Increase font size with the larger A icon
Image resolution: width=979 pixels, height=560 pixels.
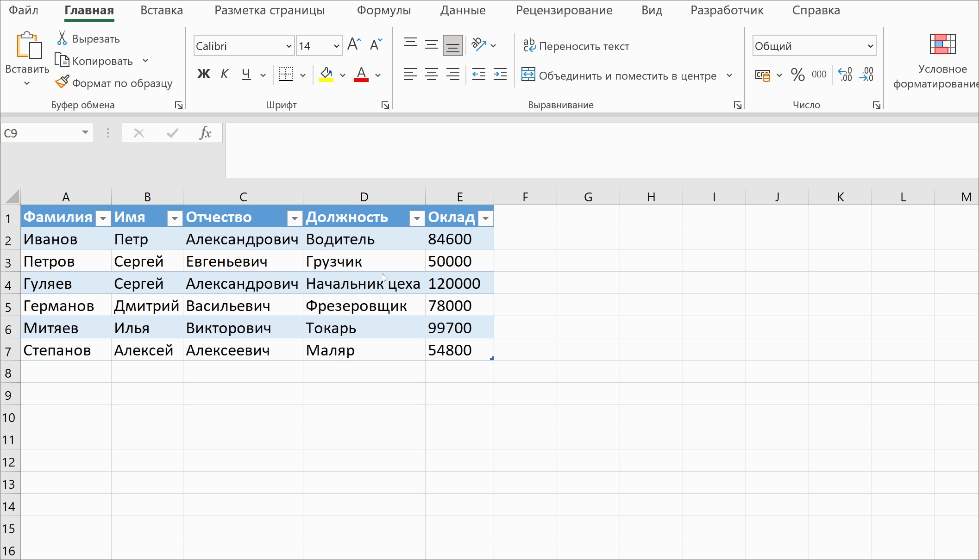tap(354, 45)
